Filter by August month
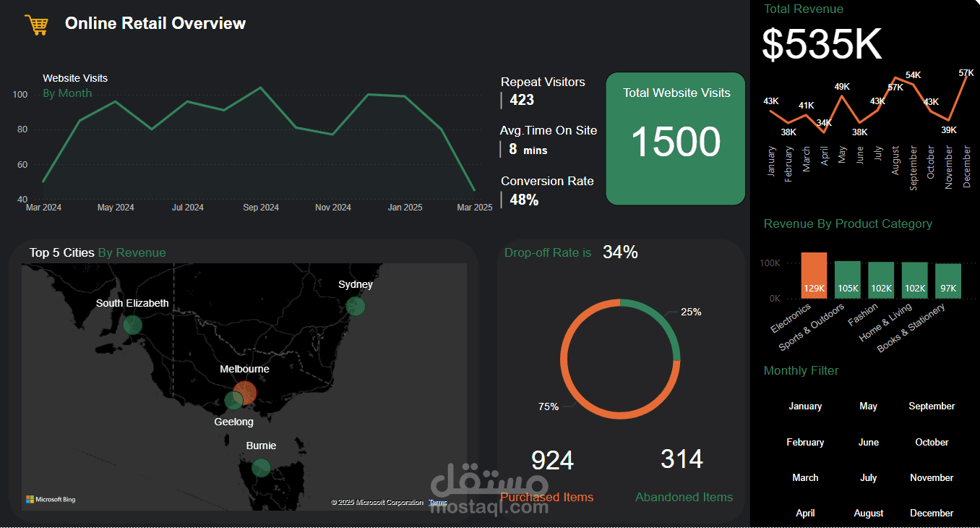The width and height of the screenshot is (980, 528). pyautogui.click(x=869, y=513)
